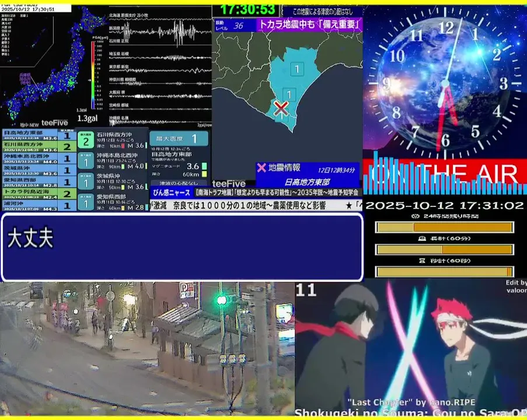Select the green トカラ列島近海 M2.4 row

(39, 194)
